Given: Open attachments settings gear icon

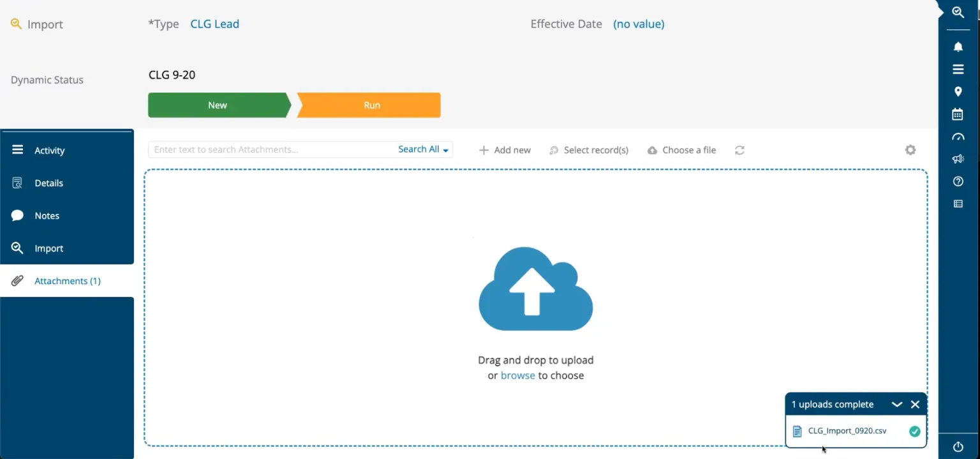Looking at the screenshot, I should [910, 150].
